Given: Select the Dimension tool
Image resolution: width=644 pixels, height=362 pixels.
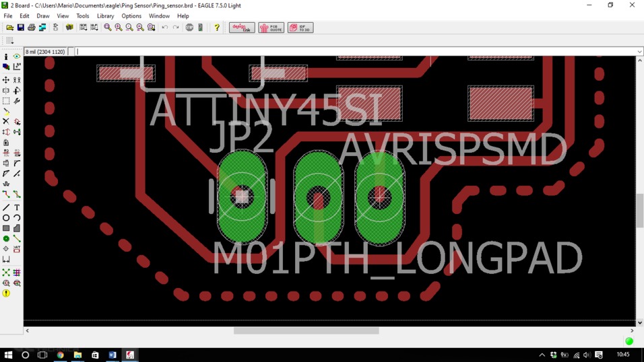Looking at the screenshot, I should pyautogui.click(x=6, y=260).
